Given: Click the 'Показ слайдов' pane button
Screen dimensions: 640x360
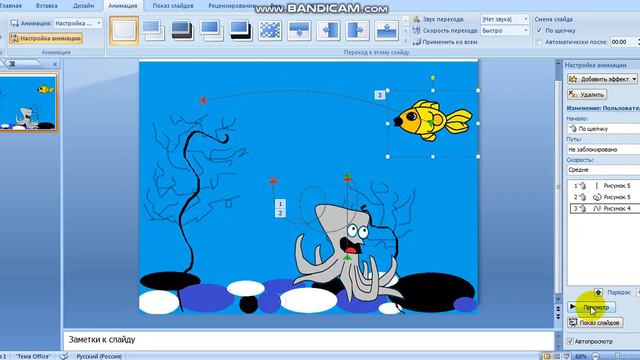Looking at the screenshot, I should 595,322.
